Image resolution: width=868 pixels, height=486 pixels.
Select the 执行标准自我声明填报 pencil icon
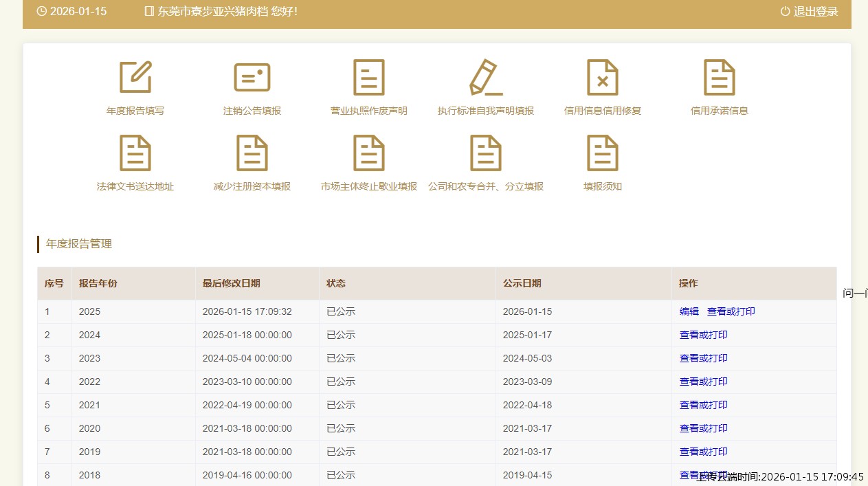click(x=486, y=77)
